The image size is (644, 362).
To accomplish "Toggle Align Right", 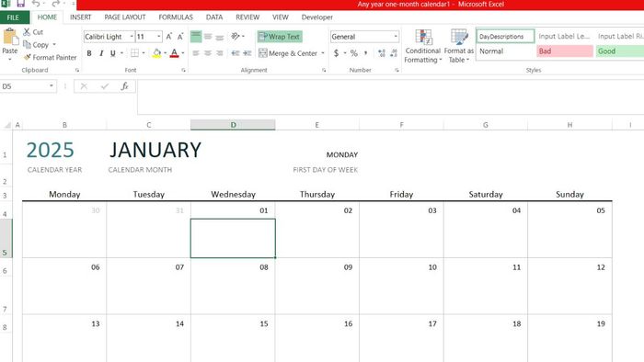I will (220, 53).
